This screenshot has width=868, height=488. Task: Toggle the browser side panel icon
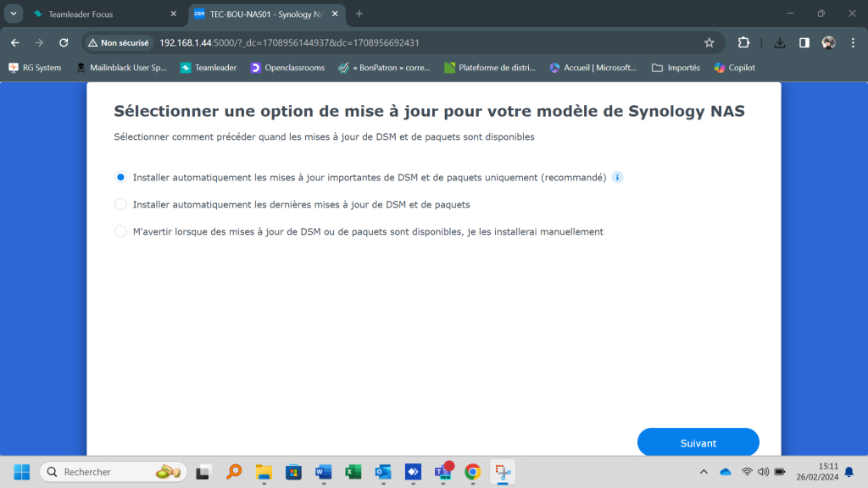pyautogui.click(x=804, y=42)
